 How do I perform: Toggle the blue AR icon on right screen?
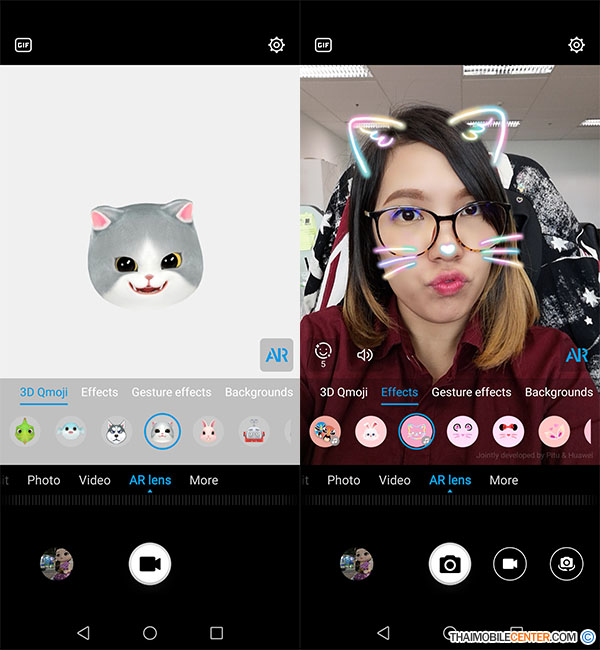[x=577, y=355]
